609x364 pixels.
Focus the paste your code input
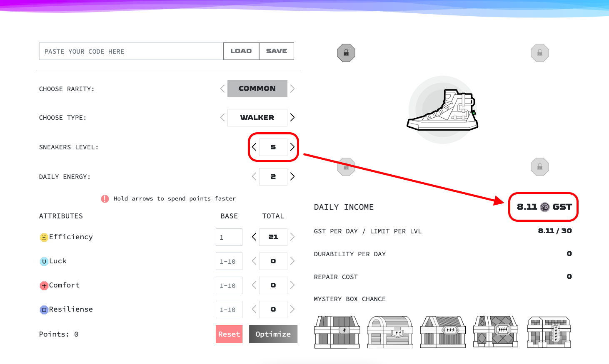(x=131, y=51)
